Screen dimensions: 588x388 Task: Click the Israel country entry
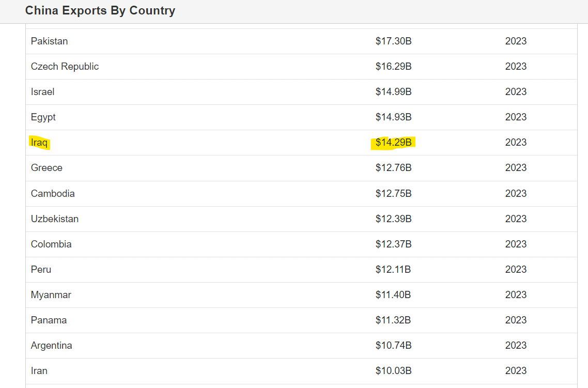coord(42,92)
